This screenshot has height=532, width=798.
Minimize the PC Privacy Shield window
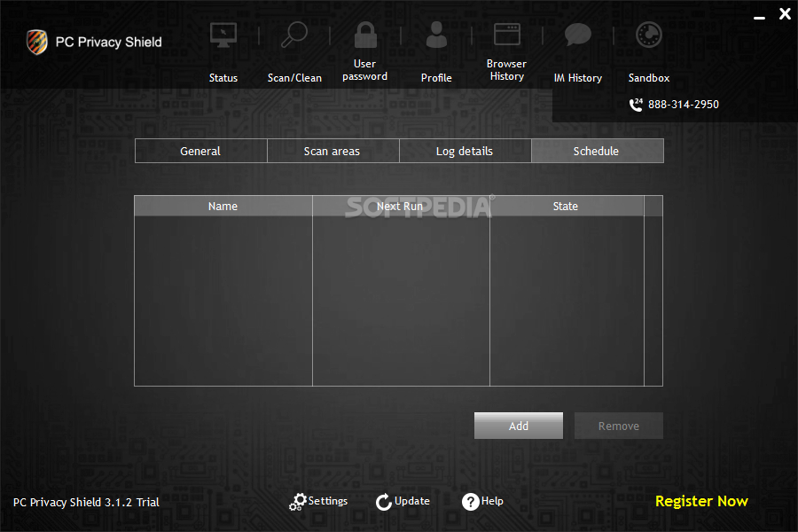759,18
